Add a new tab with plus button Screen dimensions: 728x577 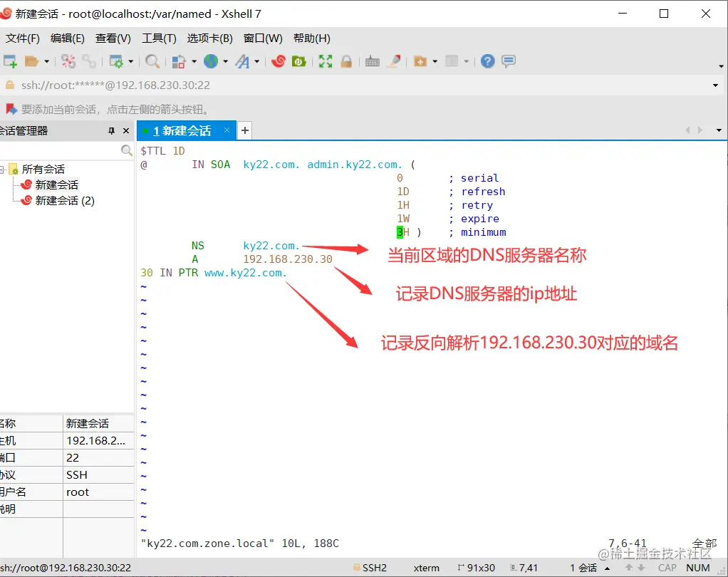click(244, 130)
